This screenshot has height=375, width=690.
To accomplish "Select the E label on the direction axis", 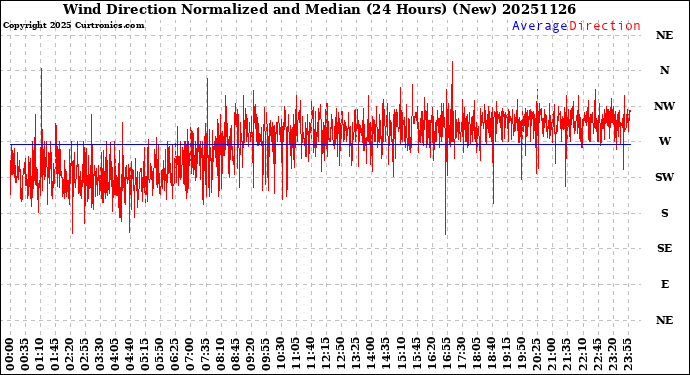I will coord(665,284).
